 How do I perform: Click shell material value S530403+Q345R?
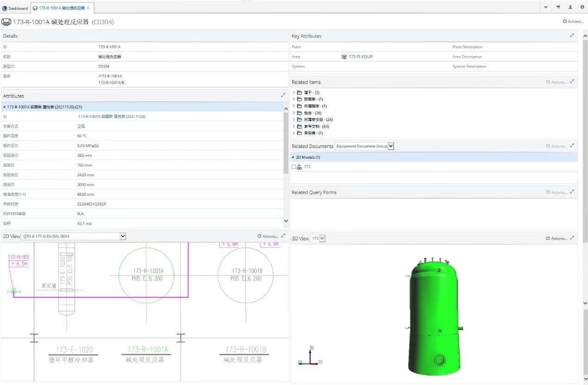point(92,204)
